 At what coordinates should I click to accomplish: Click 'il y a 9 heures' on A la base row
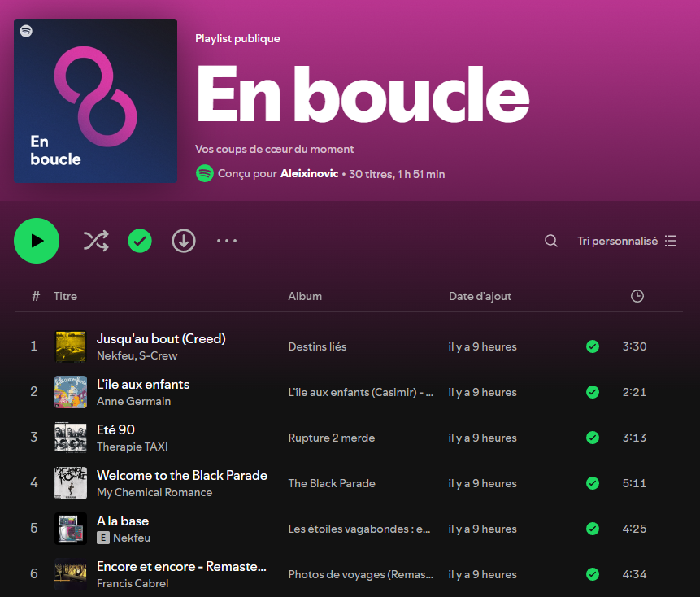tap(483, 529)
